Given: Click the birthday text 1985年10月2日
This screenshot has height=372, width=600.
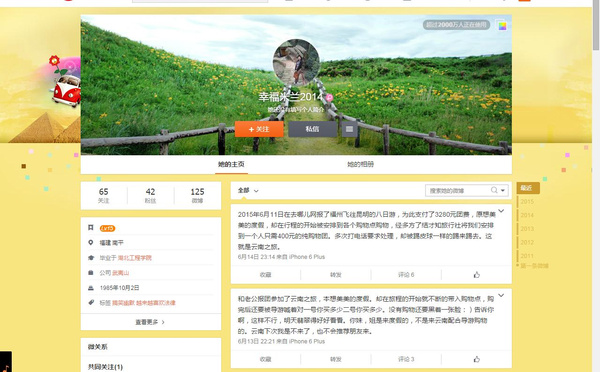Looking at the screenshot, I should 119,288.
